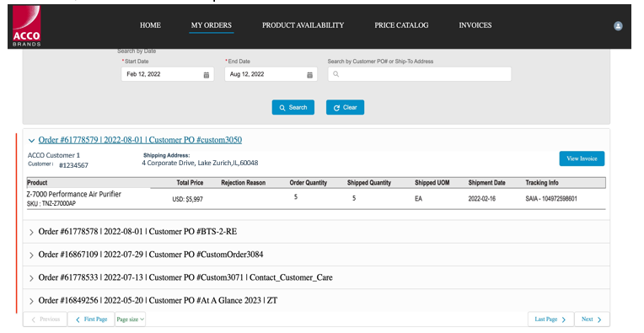Expand Order #61778578 chevron
Screen dimensions: 644x333
32,233
